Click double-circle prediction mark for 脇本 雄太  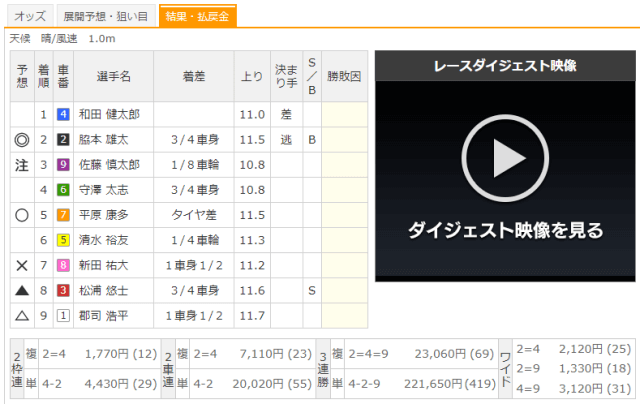(22, 140)
